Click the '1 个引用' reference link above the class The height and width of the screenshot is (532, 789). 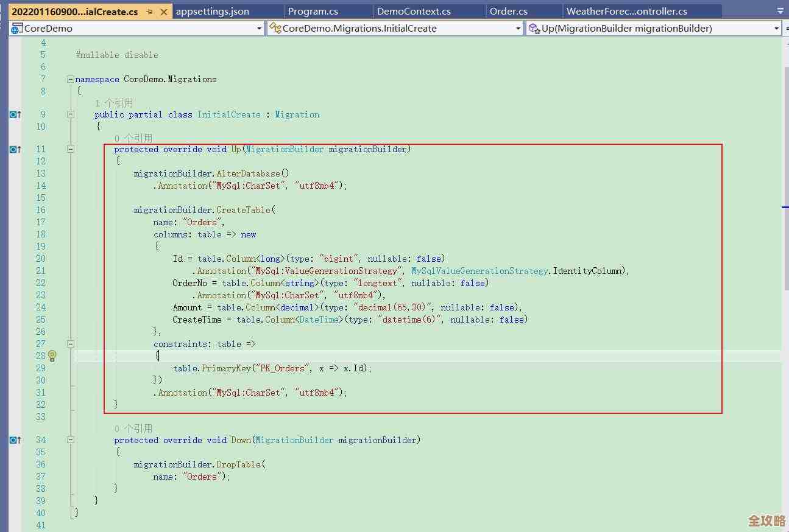coord(114,103)
